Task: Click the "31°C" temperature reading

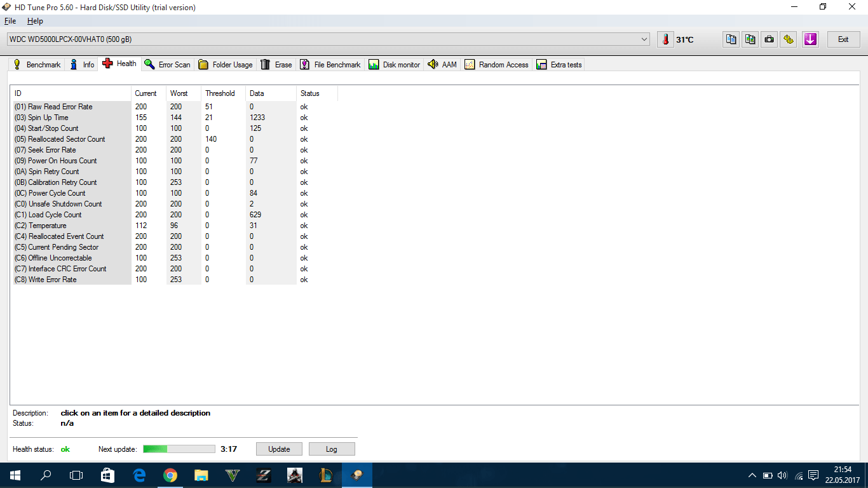Action: point(685,39)
